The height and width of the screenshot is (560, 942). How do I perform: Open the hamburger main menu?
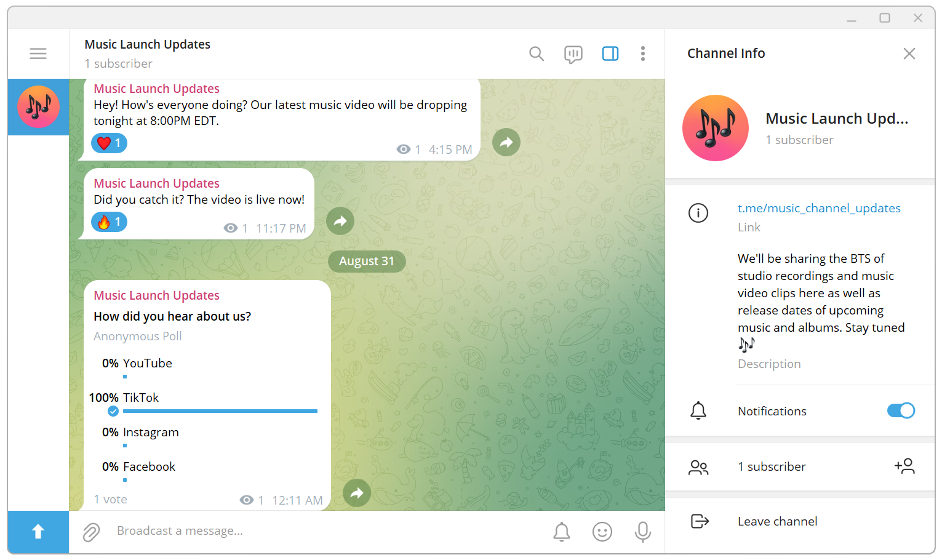click(38, 54)
